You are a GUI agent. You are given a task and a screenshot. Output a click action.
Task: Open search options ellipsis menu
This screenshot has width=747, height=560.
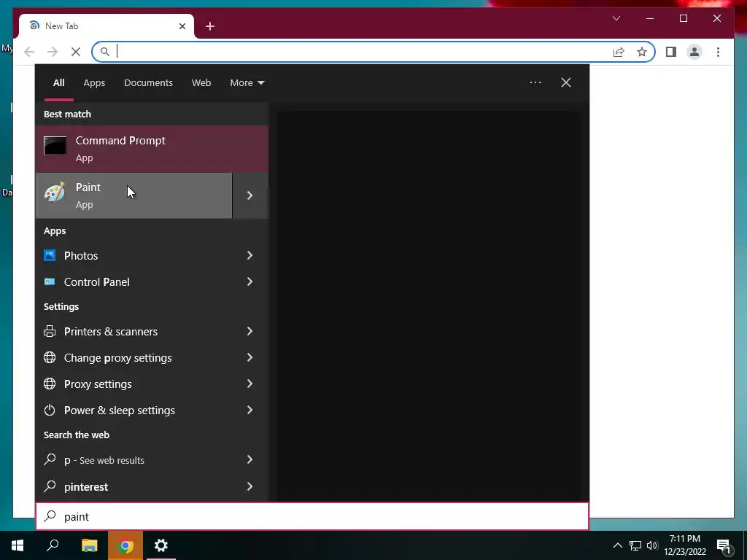click(535, 83)
